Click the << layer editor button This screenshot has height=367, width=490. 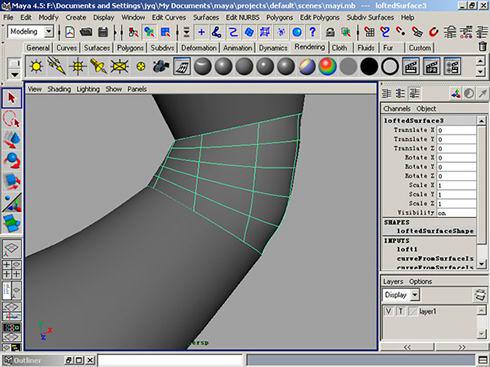(x=407, y=347)
